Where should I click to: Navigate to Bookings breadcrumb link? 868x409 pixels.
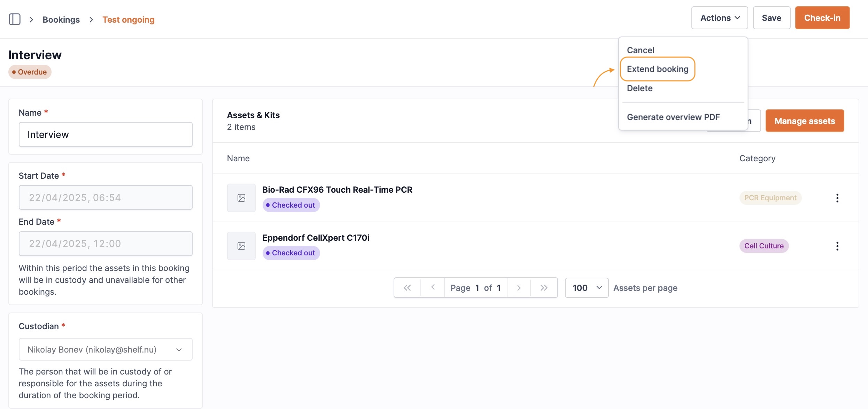pos(61,20)
